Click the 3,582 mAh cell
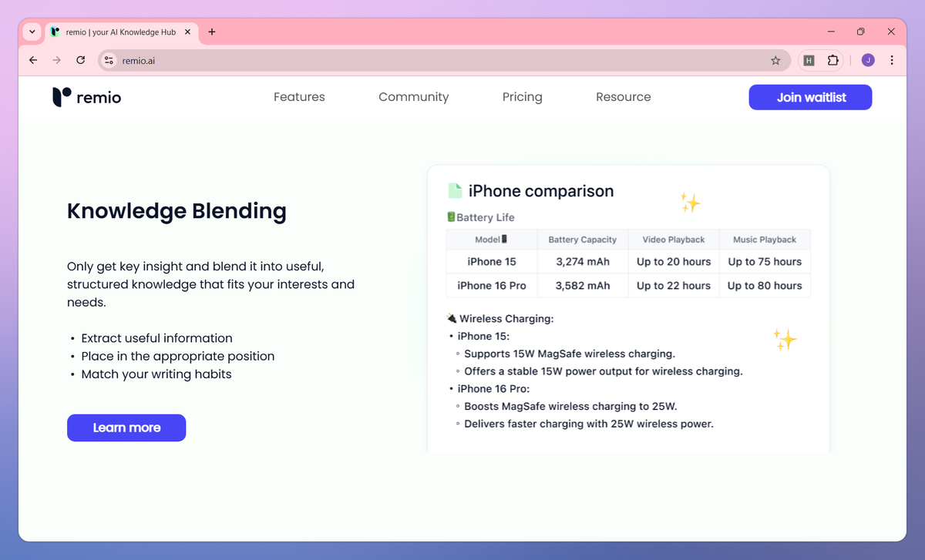Screen dimensions: 925x560 click(583, 286)
